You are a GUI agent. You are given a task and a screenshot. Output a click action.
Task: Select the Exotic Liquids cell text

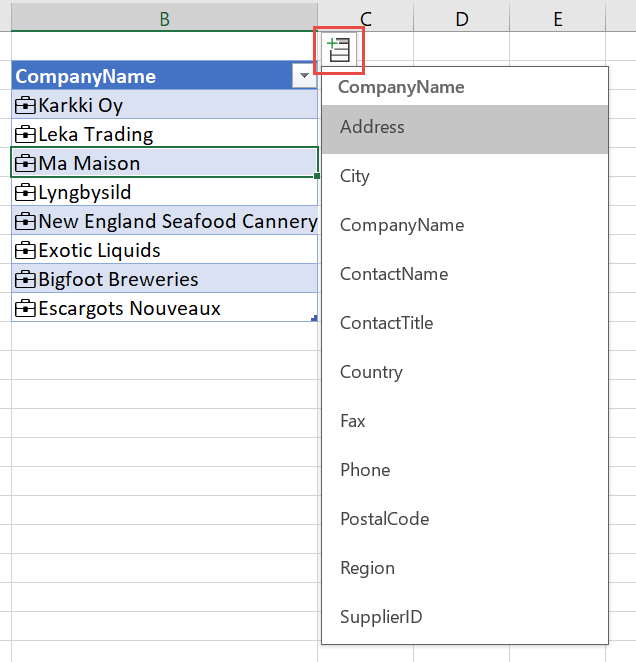pos(99,251)
